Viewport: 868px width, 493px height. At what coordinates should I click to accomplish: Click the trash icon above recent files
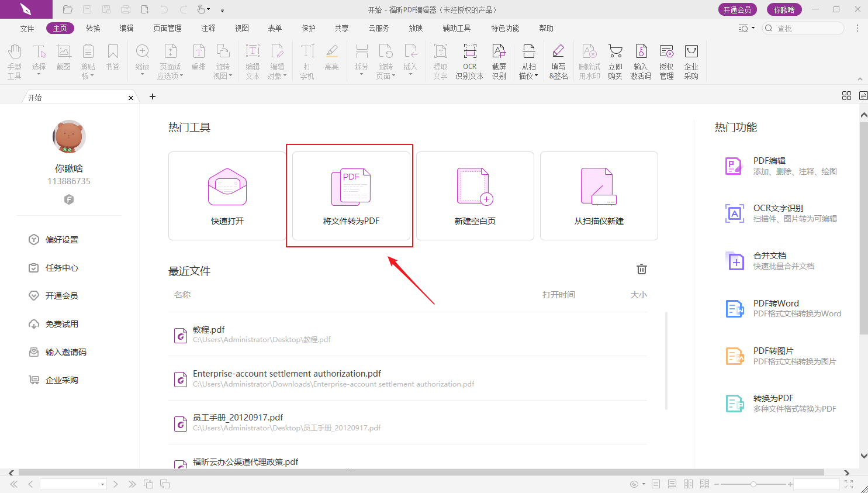pyautogui.click(x=641, y=269)
